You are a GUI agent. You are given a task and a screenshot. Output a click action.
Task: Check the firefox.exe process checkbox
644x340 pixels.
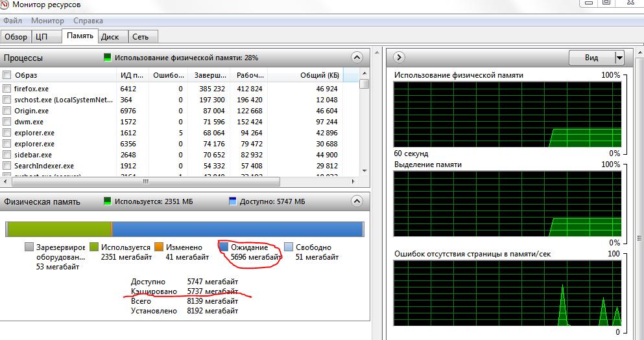6,89
